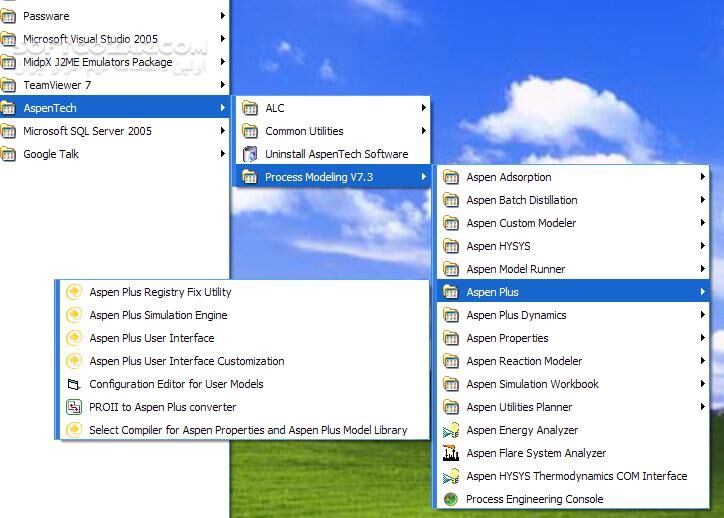Click the Google Talk folder icon
Screen dimensions: 724x518
(9, 154)
